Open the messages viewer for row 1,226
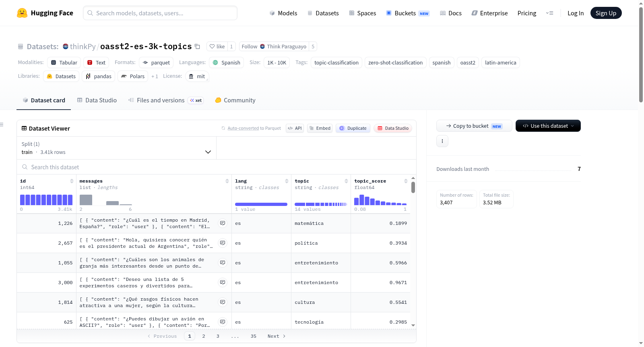Screen dimensions: 644x347 (x=223, y=223)
